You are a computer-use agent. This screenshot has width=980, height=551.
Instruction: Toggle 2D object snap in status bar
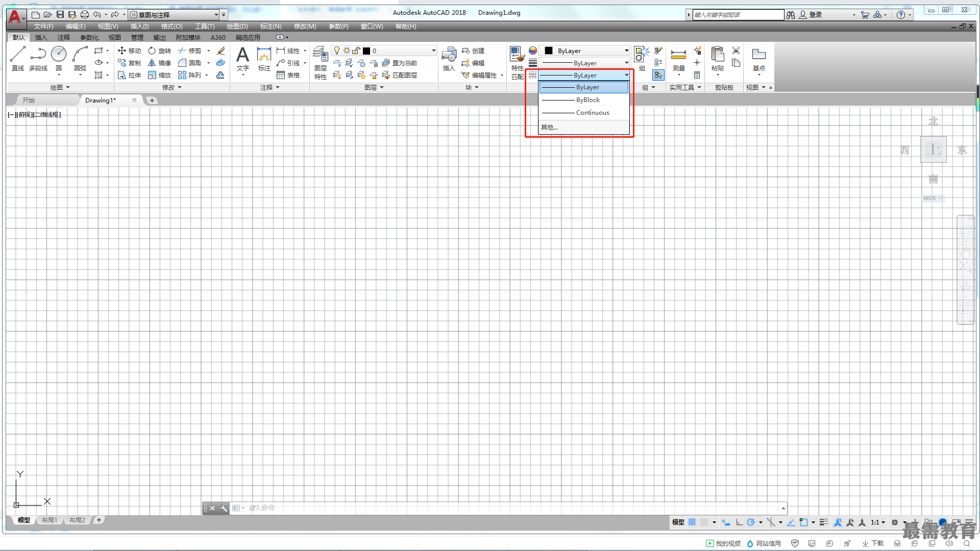pyautogui.click(x=803, y=522)
